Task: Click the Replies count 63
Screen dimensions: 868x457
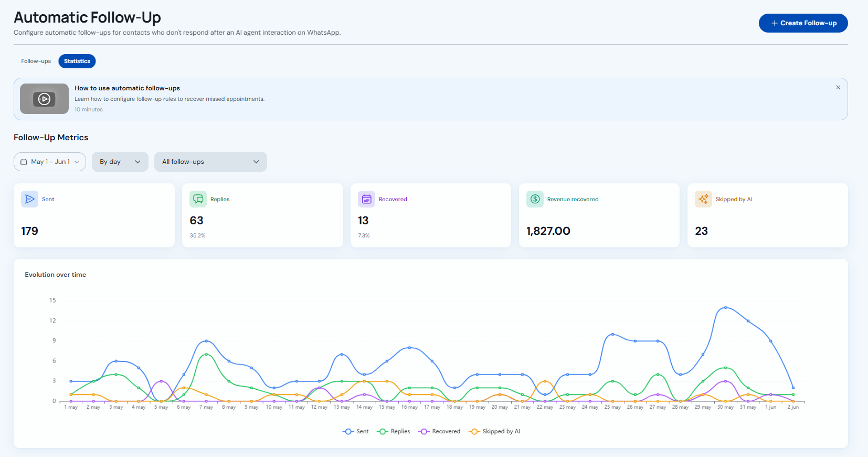Action: (x=197, y=221)
